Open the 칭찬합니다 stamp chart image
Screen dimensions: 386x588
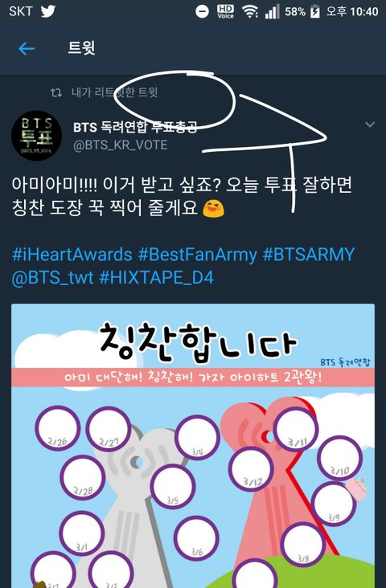193,446
